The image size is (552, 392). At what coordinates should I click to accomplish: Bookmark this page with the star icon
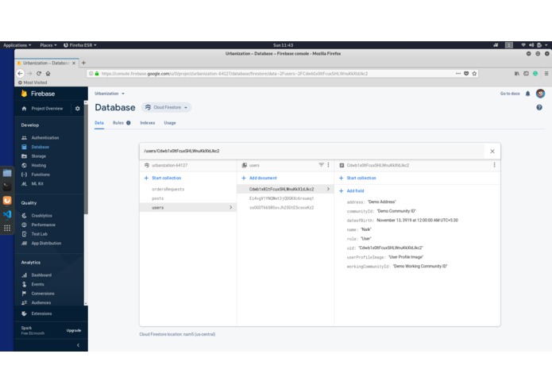[x=474, y=74]
